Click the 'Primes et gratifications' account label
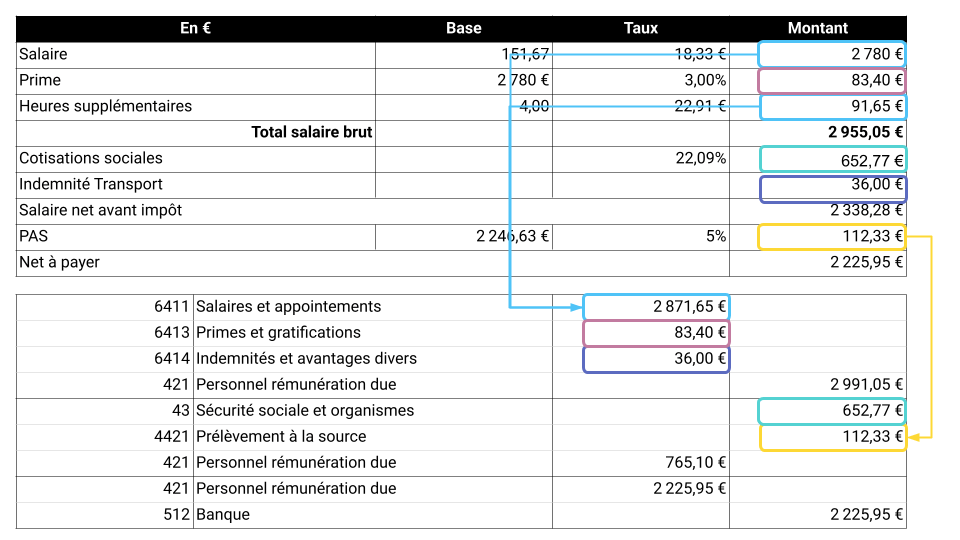960x540 pixels. pos(278,333)
